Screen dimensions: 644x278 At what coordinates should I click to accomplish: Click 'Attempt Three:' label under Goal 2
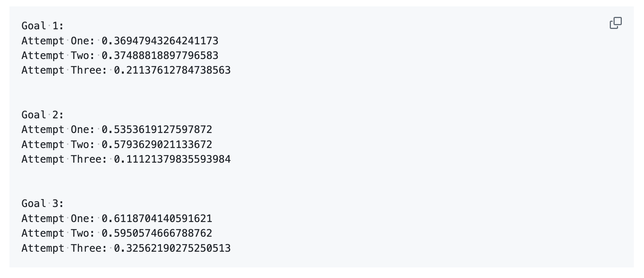click(64, 159)
